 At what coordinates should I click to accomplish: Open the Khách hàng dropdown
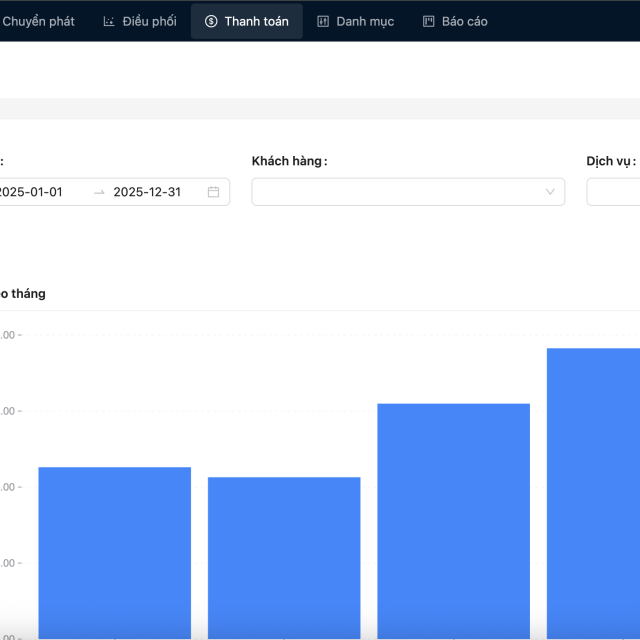[x=408, y=192]
